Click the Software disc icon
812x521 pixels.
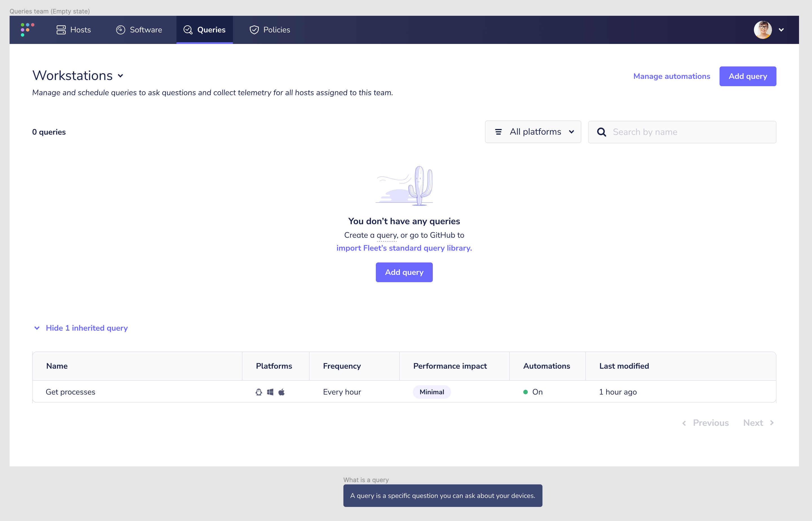click(121, 30)
